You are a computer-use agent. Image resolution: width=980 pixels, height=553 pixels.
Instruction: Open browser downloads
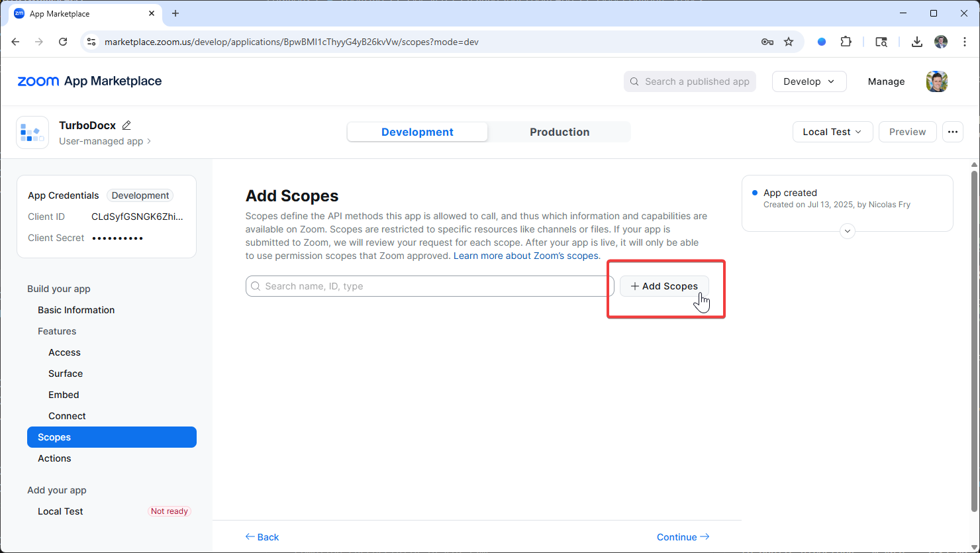tap(917, 42)
